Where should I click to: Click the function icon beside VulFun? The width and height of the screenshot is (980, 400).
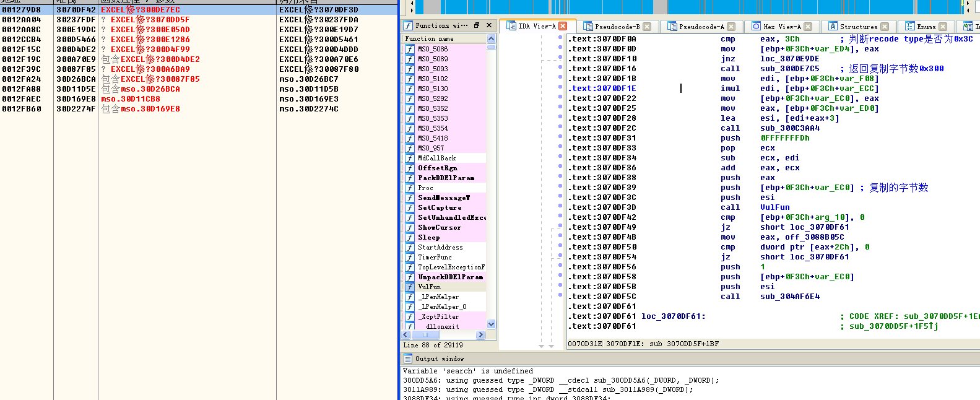pos(410,287)
